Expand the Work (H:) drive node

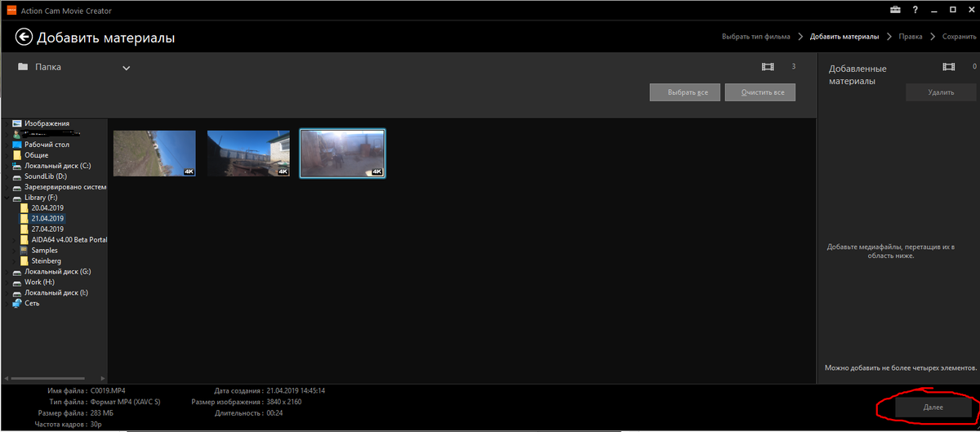[7, 282]
